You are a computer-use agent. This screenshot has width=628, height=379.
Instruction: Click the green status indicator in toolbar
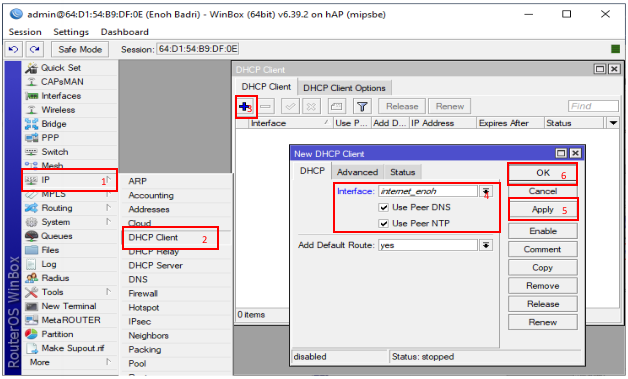615,49
